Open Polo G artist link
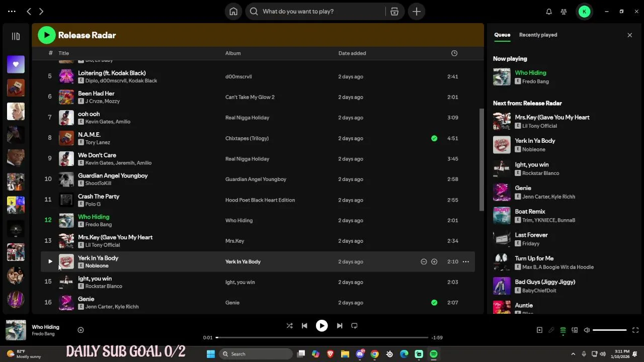The height and width of the screenshot is (362, 644). coord(93,204)
